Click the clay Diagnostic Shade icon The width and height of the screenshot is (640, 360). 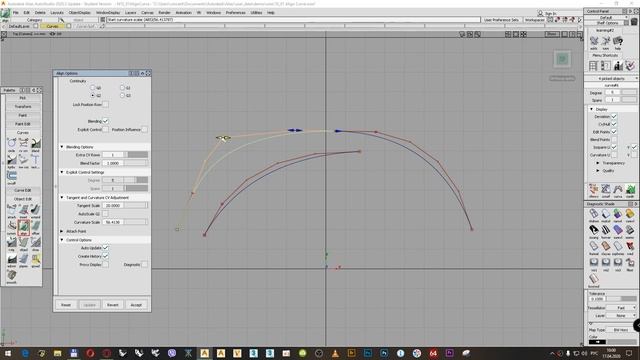click(x=606, y=246)
